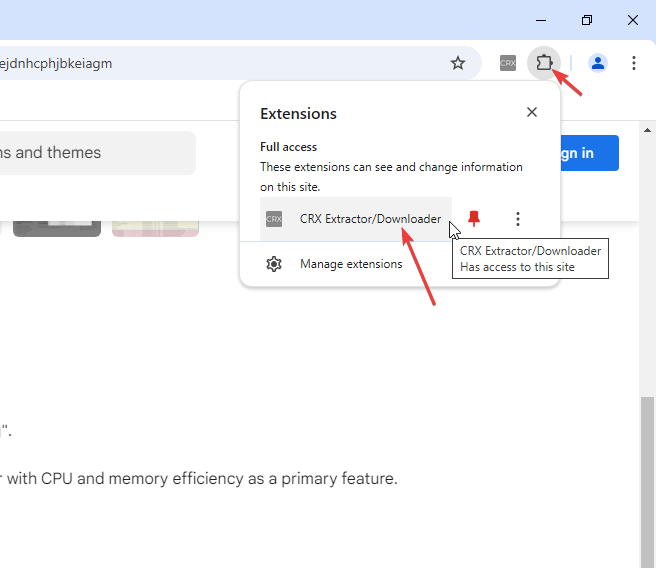Click the extensions and themes search field
This screenshot has height=568, width=656.
pyautogui.click(x=95, y=153)
